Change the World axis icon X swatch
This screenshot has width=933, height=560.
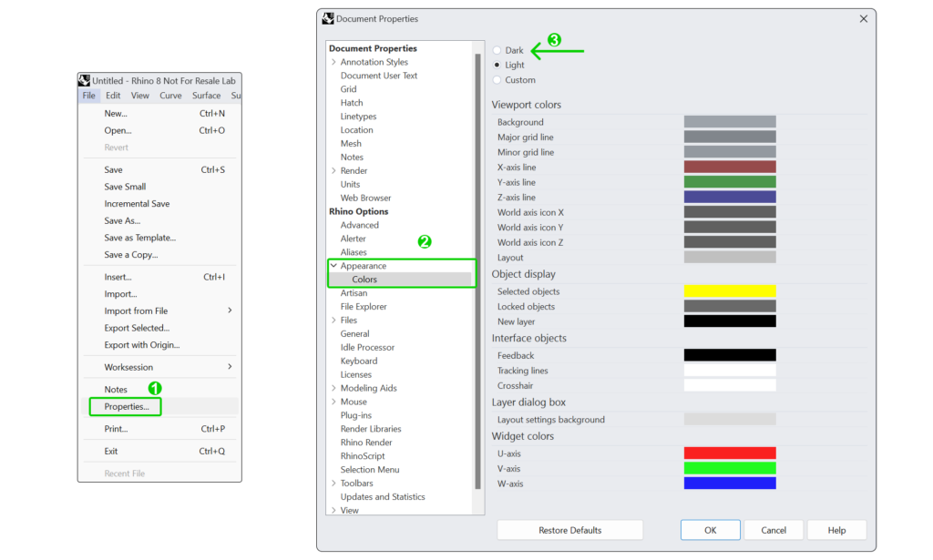(x=730, y=212)
